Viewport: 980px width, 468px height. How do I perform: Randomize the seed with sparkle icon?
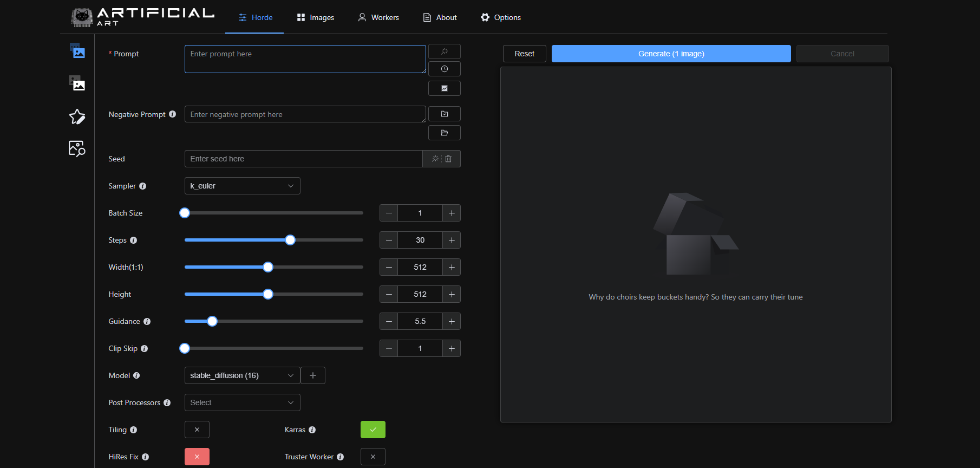[435, 159]
